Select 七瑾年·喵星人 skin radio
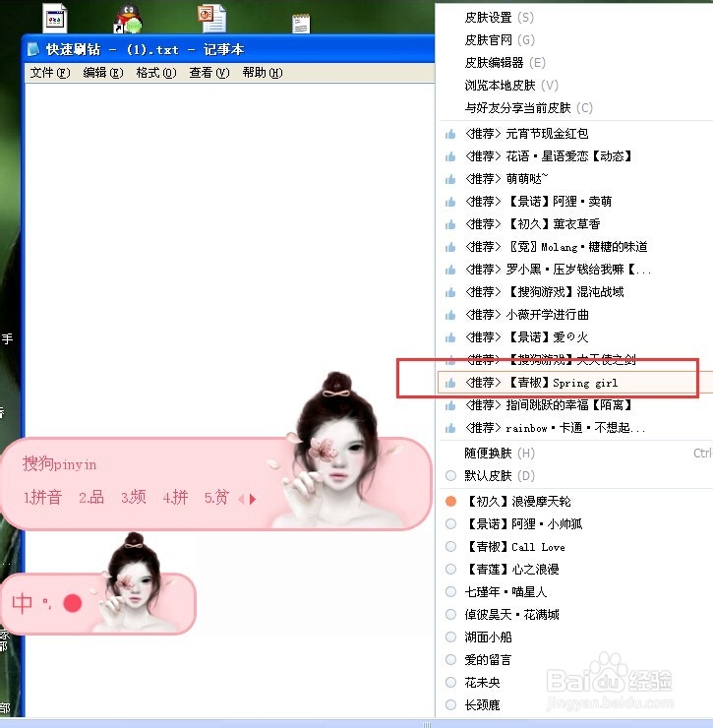 tap(450, 592)
